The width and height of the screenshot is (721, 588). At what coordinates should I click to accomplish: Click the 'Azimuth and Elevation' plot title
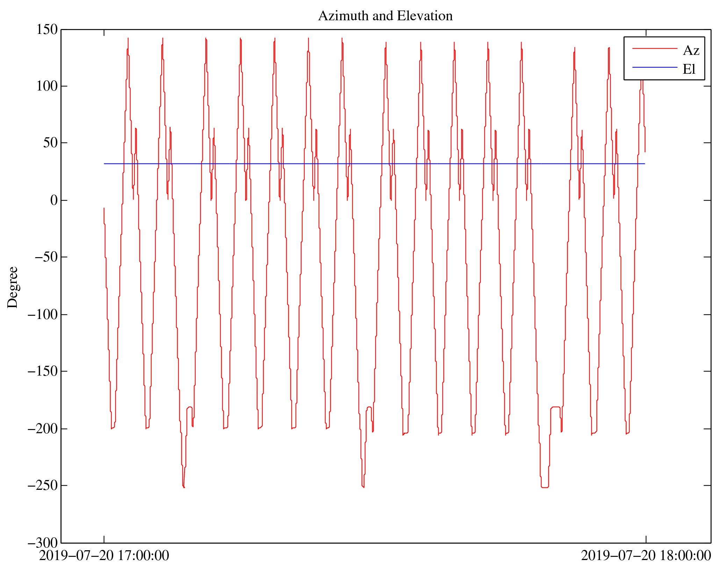click(x=385, y=16)
